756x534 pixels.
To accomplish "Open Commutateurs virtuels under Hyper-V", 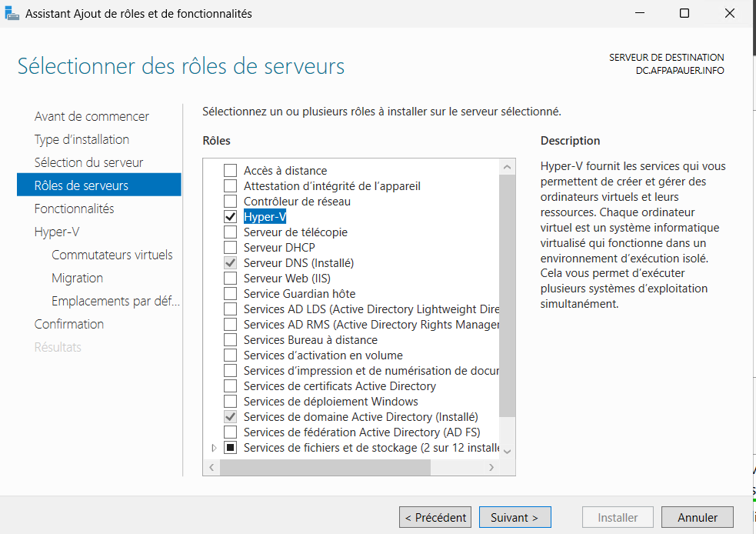I will coord(112,255).
